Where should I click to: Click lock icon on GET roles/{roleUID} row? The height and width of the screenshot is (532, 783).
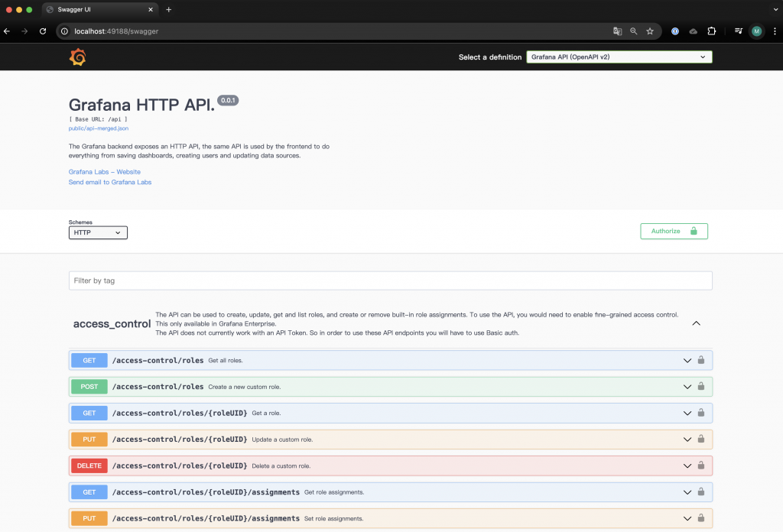[701, 413]
